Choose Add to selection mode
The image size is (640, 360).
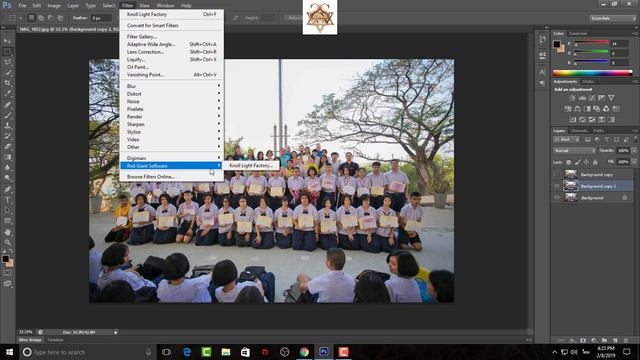[x=41, y=18]
